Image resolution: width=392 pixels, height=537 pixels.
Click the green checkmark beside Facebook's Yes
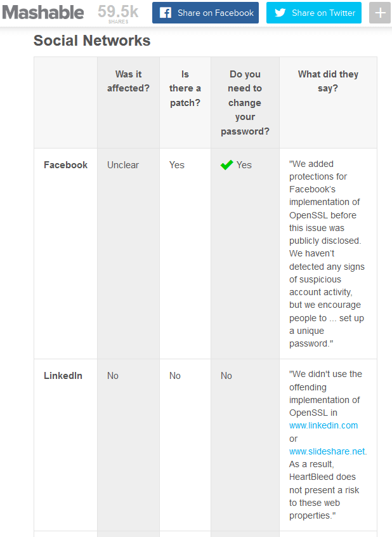226,165
